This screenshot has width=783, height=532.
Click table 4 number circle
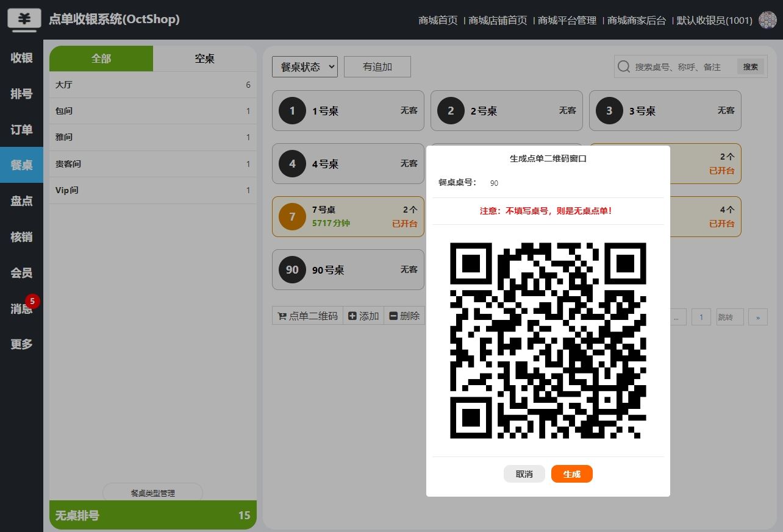click(292, 164)
